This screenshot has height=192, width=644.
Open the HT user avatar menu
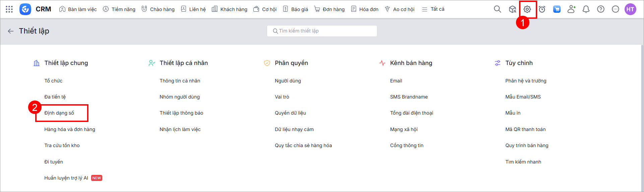[x=630, y=9]
